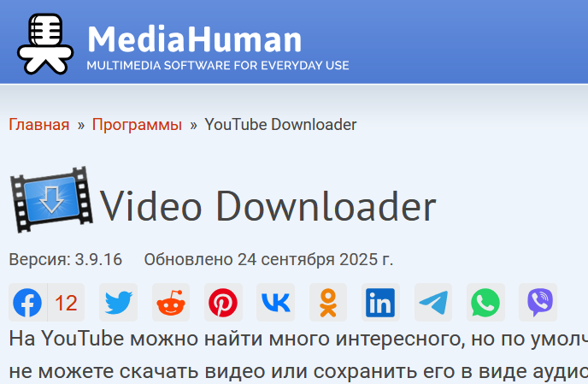Click the Video Downloader page heading
Viewport: 588px width, 384px height.
[268, 206]
